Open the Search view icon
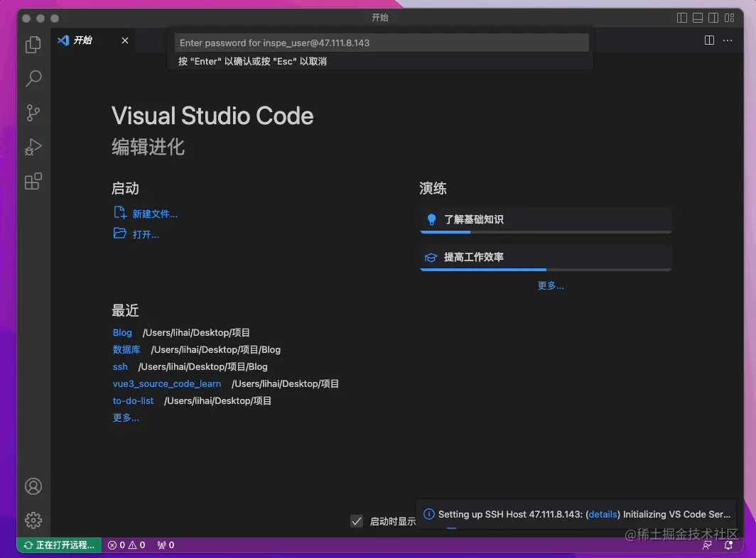Image resolution: width=756 pixels, height=558 pixels. (x=33, y=78)
